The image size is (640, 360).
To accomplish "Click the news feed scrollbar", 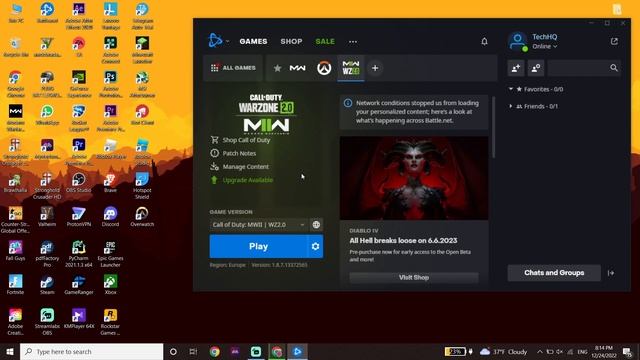I will (x=493, y=127).
